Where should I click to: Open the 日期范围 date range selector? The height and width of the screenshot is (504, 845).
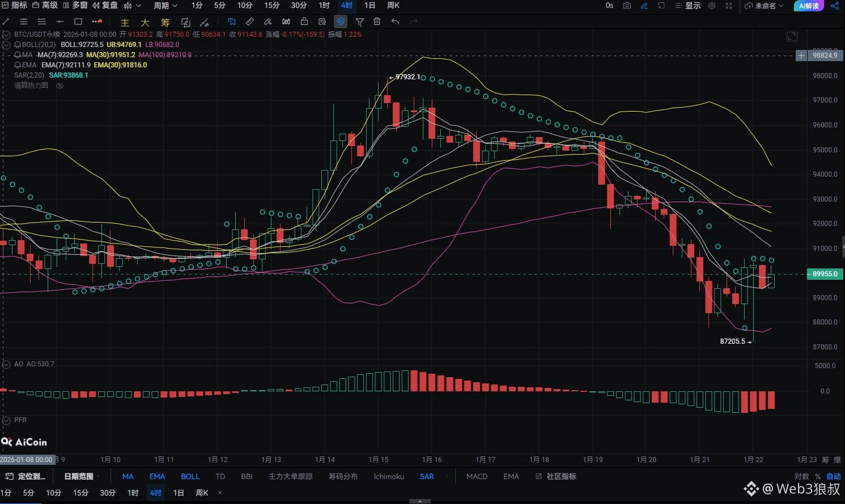[x=81, y=476]
